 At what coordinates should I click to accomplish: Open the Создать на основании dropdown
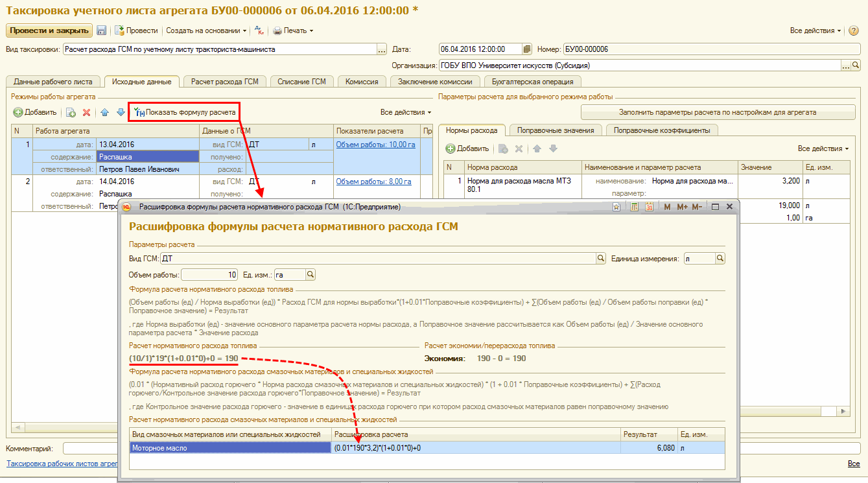206,30
